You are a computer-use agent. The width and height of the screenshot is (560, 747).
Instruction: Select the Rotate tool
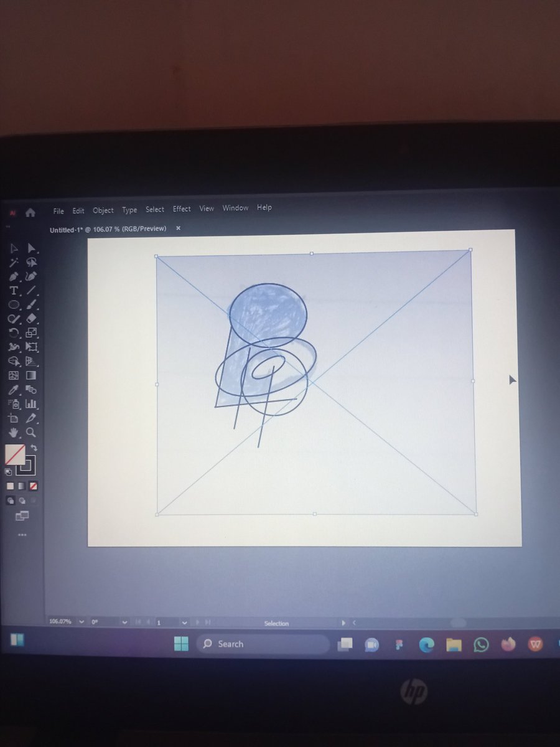tap(14, 333)
